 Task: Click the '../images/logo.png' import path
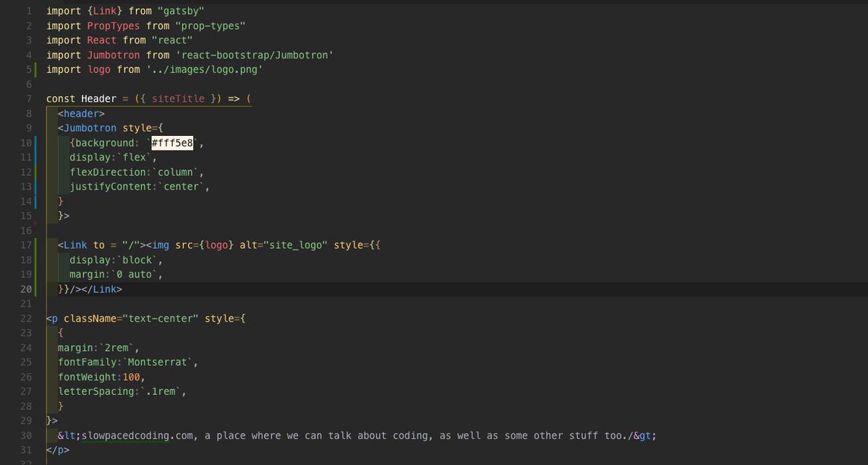click(x=205, y=69)
